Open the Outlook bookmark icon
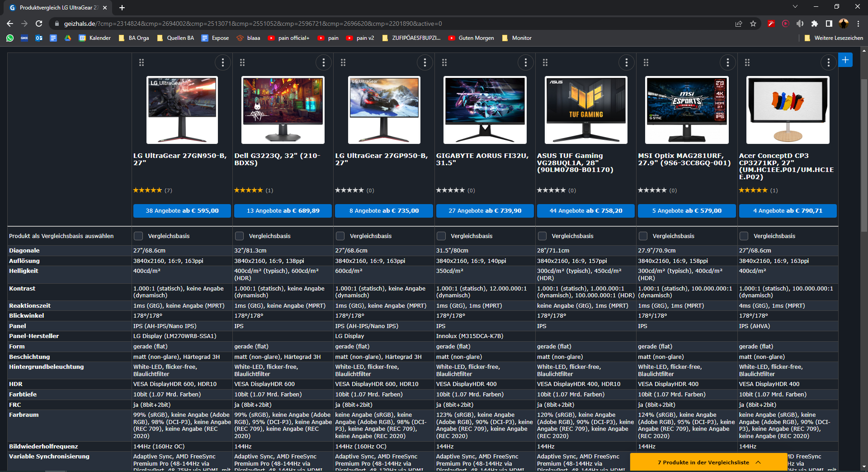The width and height of the screenshot is (868, 472). point(39,38)
